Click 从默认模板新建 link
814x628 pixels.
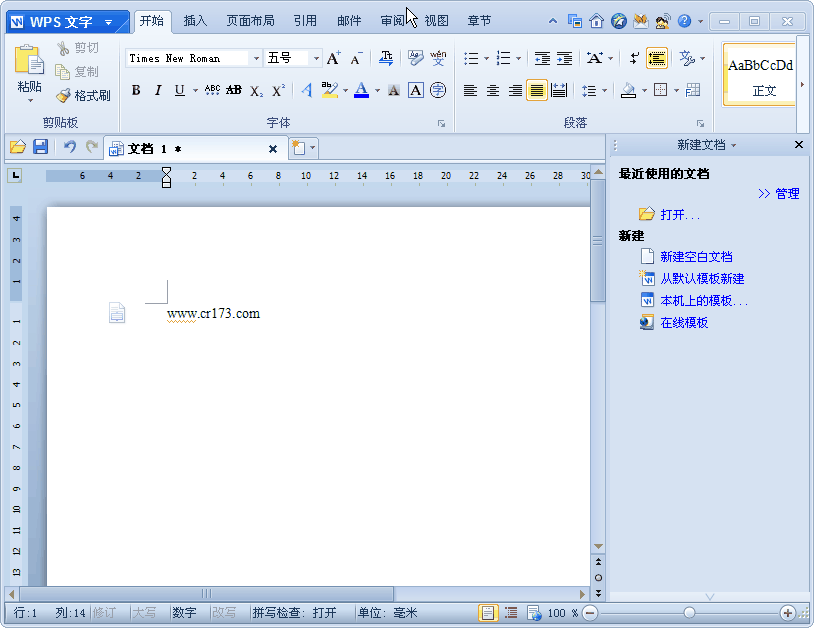[x=702, y=279]
